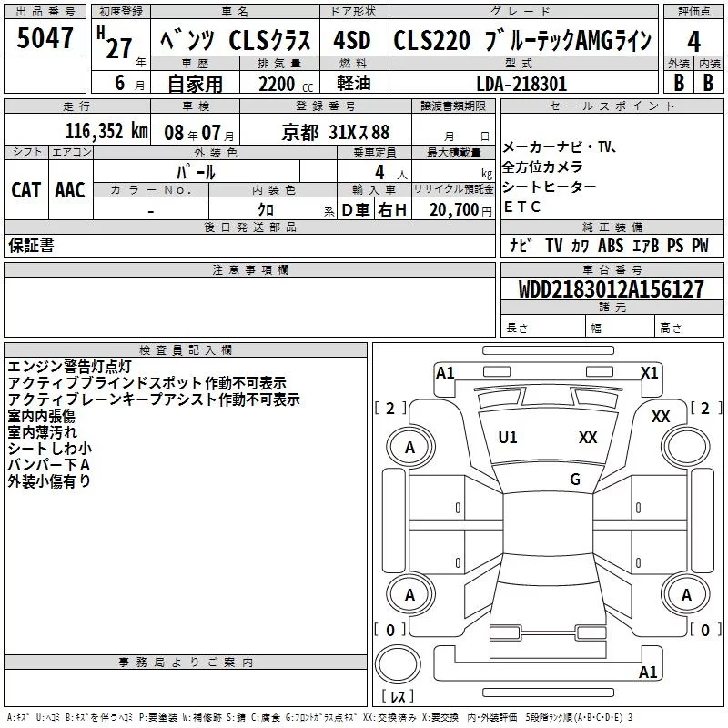Select note 室内内張傷
728x728 pixels.
41,416
